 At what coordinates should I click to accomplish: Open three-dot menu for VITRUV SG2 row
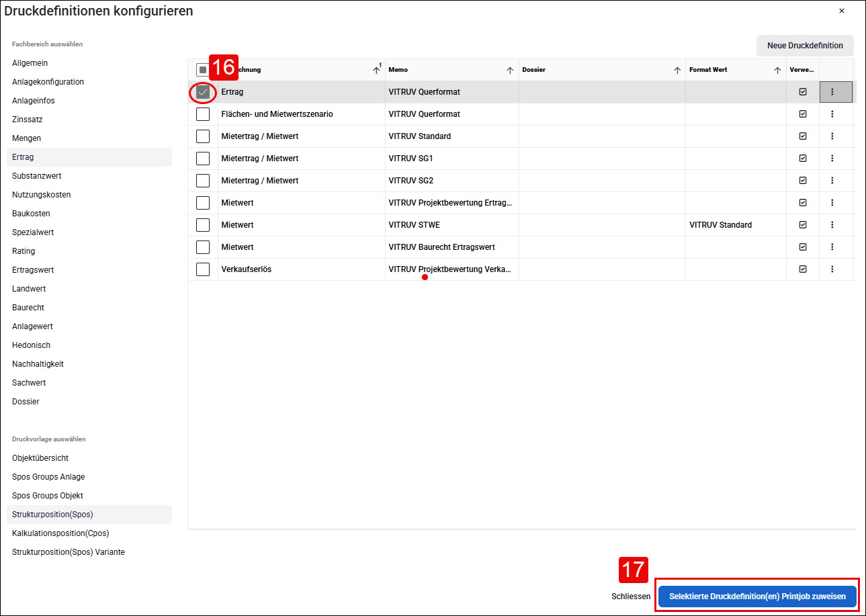(832, 181)
